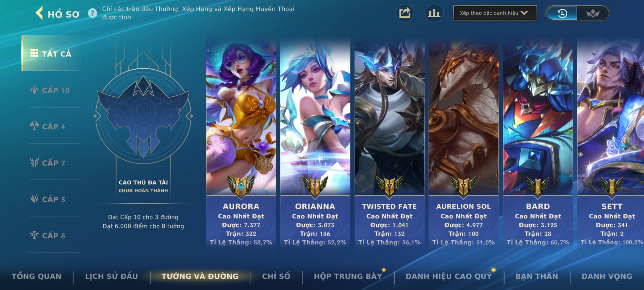Go to Danh Hiệu Cao Quý tab
The image size is (644, 290).
tap(449, 276)
